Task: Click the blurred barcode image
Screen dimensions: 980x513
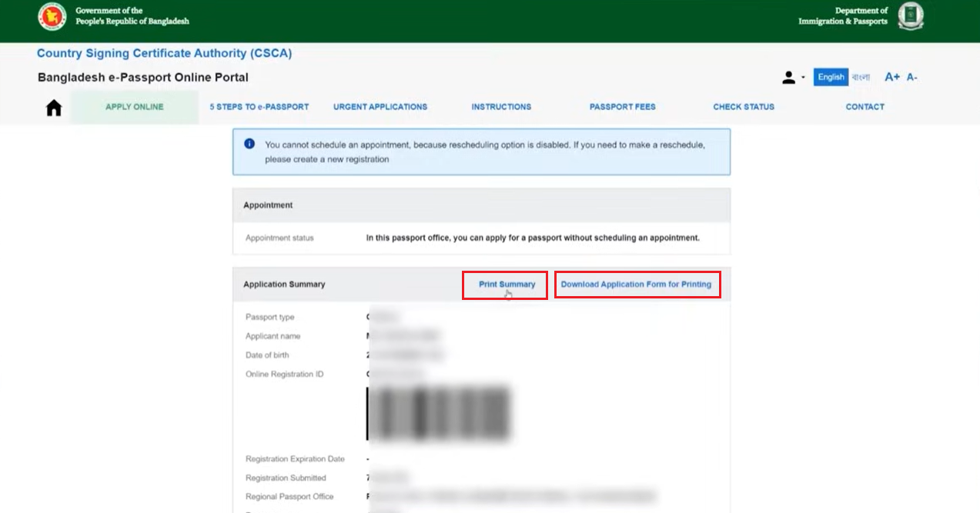Action: 439,414
